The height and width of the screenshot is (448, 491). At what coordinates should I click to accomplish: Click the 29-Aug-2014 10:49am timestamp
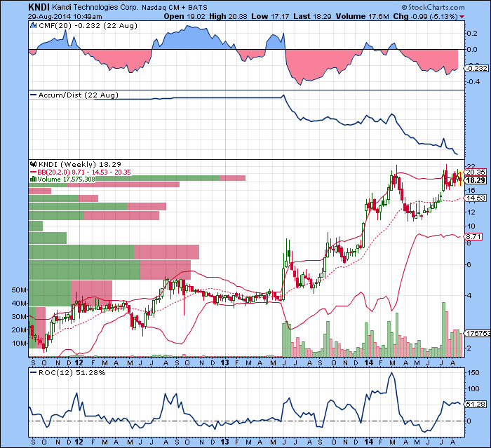[x=65, y=17]
